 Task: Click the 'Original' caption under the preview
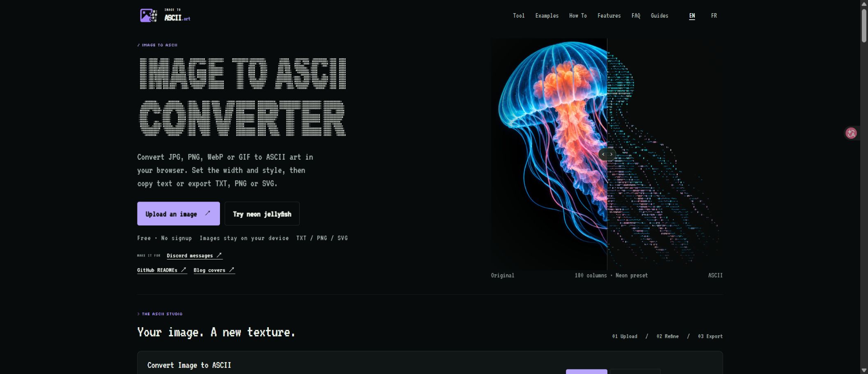click(x=502, y=275)
